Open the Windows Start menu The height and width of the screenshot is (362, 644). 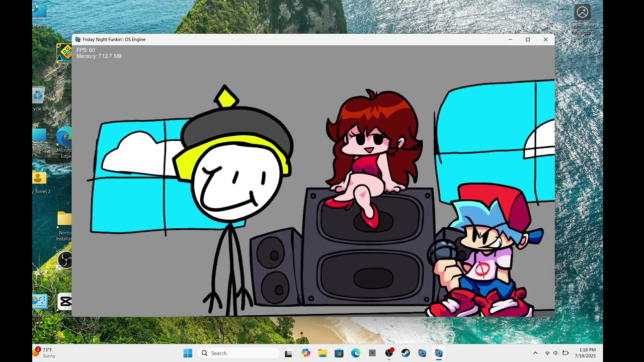pyautogui.click(x=188, y=353)
